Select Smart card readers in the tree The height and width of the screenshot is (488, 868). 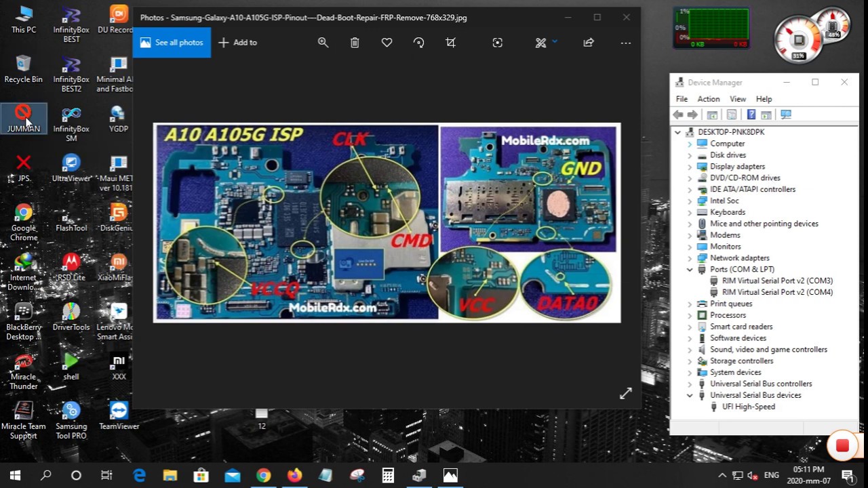pyautogui.click(x=741, y=327)
